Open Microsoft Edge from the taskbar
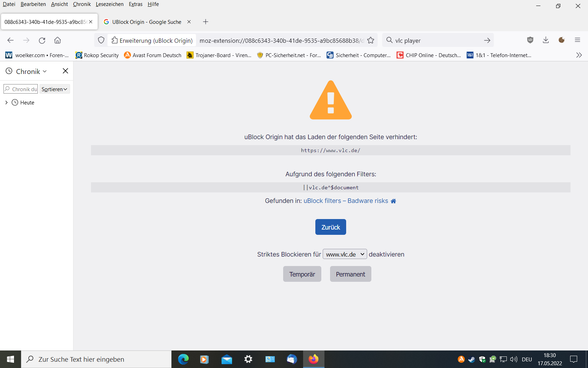This screenshot has height=368, width=588. [183, 359]
